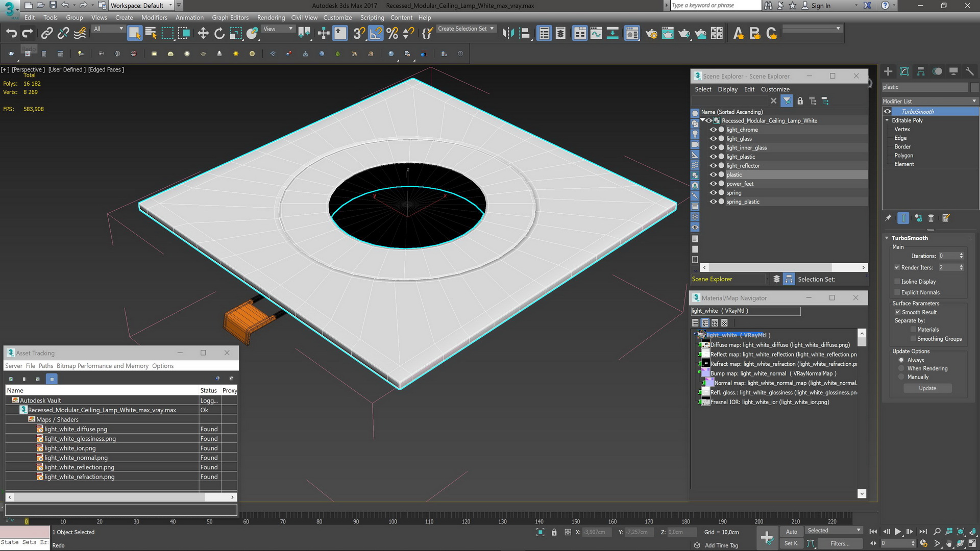Click the Auto key button

[792, 532]
